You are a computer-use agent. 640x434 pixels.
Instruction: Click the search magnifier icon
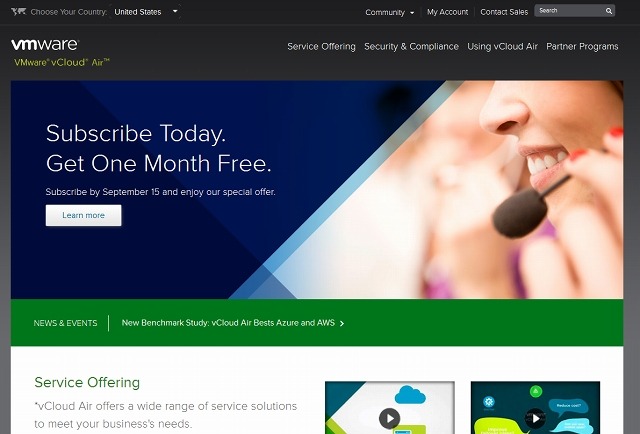click(x=609, y=11)
